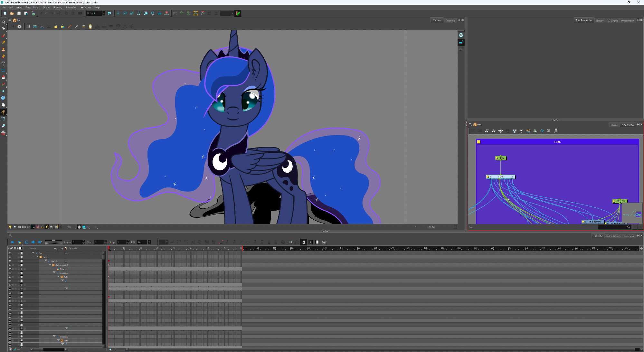This screenshot has height=352, width=644.
Task: Click the Save floppy disk icon
Action: click(x=19, y=13)
